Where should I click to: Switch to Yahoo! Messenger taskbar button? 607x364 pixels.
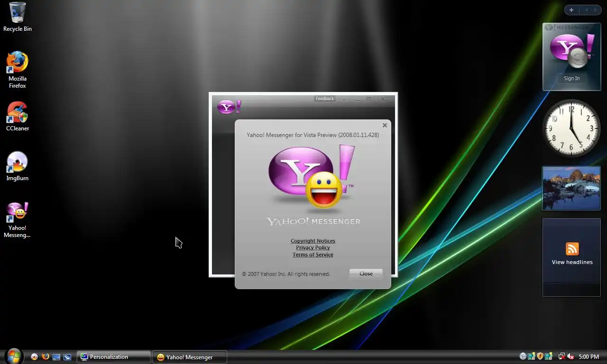190,357
